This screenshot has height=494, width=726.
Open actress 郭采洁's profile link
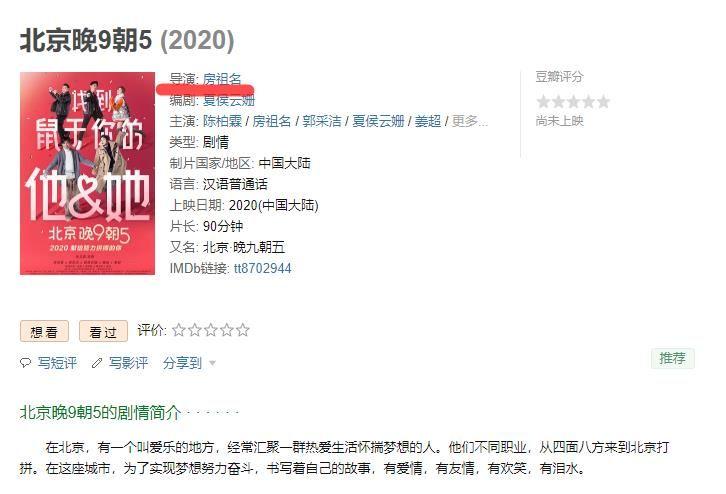pyautogui.click(x=322, y=121)
